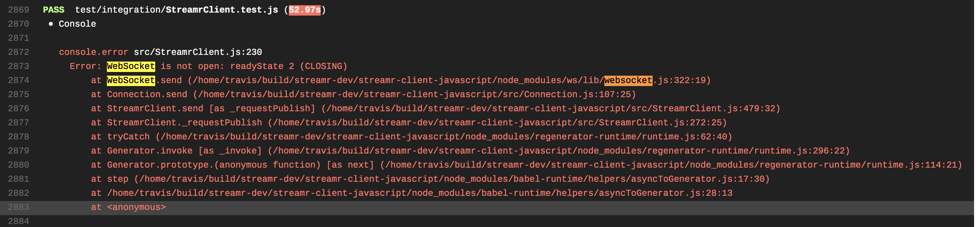Screen dimensions: 980x227
Task: Click line number 2871
Action: [x=19, y=38]
